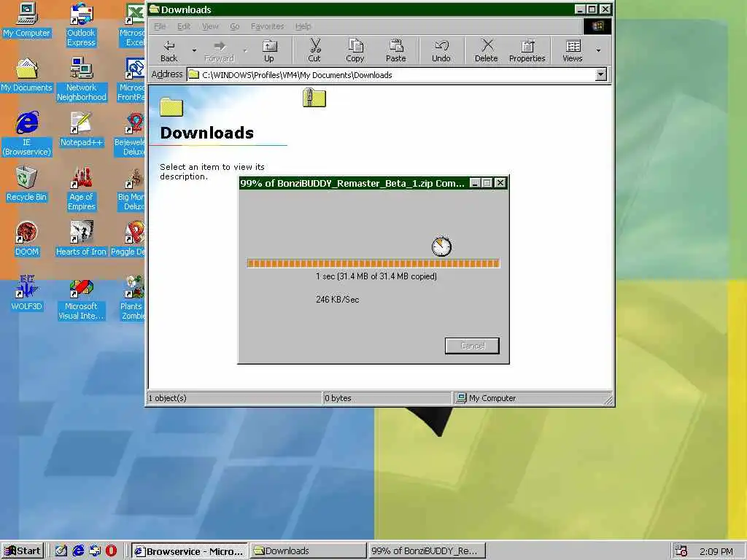Image resolution: width=747 pixels, height=560 pixels.
Task: Open the Favorites menu
Action: coord(267,26)
